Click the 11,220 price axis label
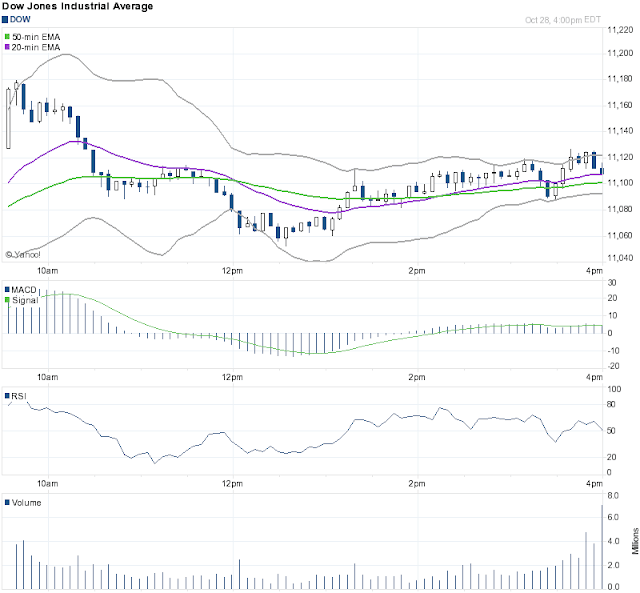Viewport: 640px width, 593px height. coord(620,30)
